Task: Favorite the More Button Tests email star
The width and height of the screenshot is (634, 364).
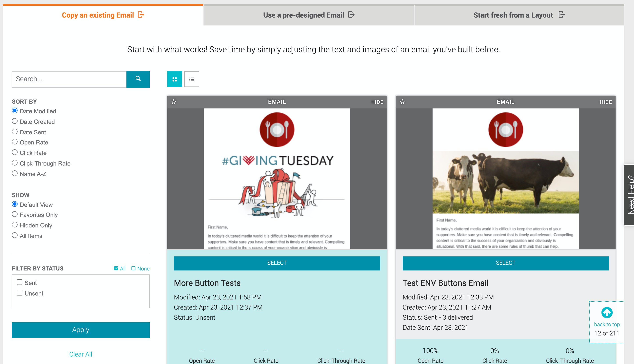Action: tap(174, 102)
